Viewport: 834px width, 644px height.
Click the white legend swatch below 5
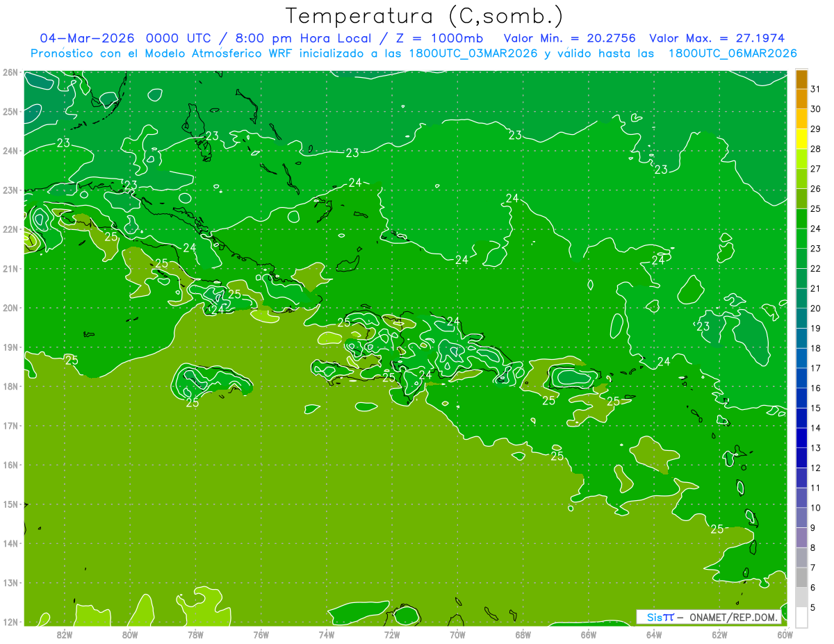[x=801, y=617]
